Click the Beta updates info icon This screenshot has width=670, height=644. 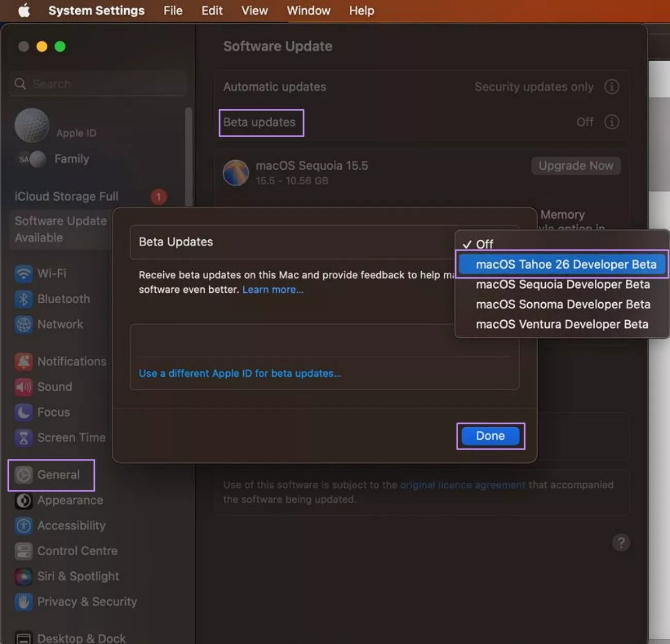(x=612, y=122)
